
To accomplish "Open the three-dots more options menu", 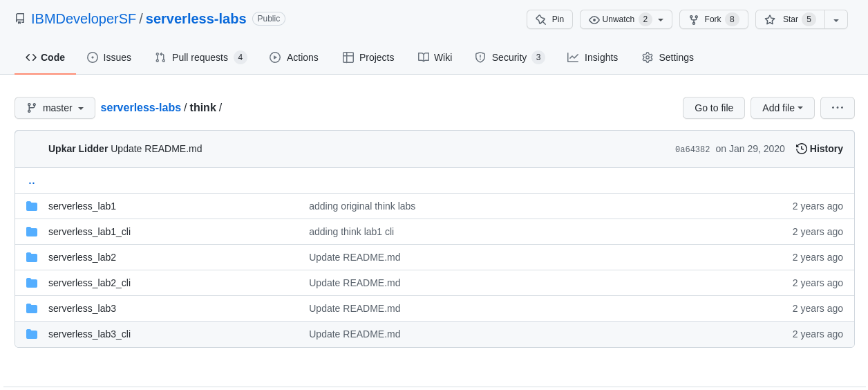I will coord(838,108).
